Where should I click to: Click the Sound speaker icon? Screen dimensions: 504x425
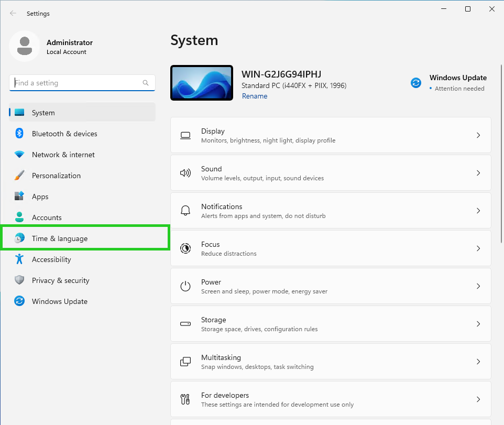click(185, 172)
